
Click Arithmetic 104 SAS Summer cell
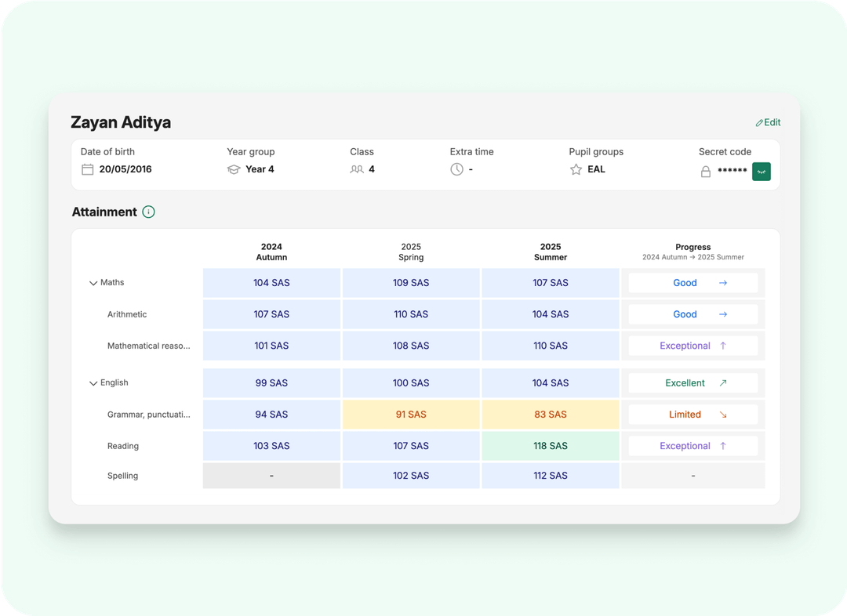(x=551, y=314)
